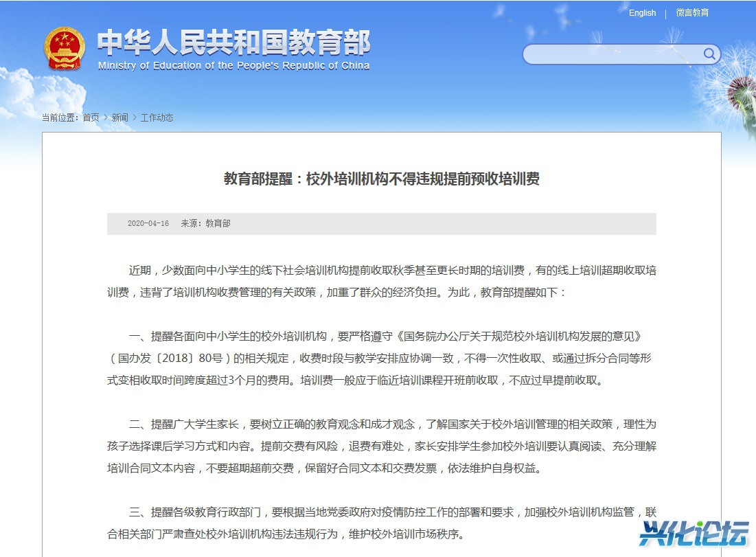Click the 中华人民共和国教育部 site title
Viewport: 756px width, 557px height.
234,42
